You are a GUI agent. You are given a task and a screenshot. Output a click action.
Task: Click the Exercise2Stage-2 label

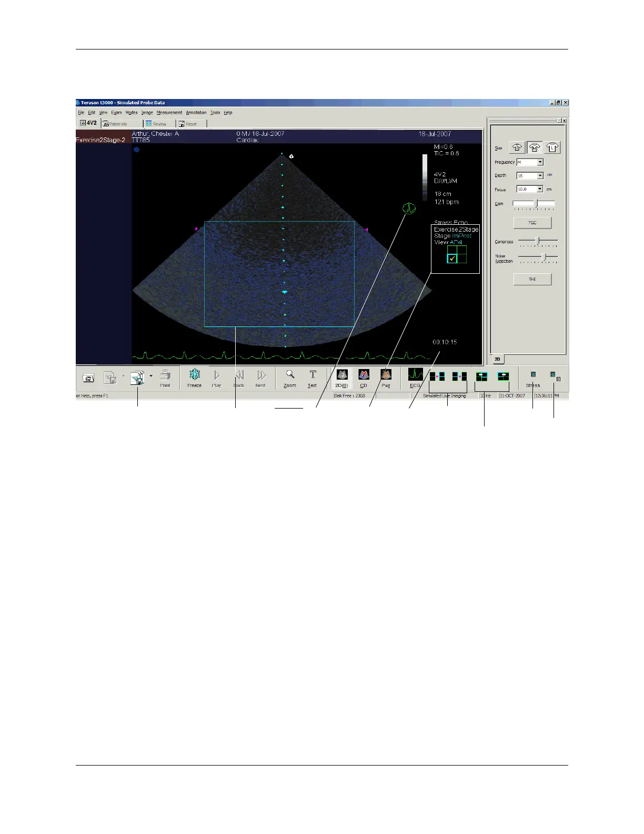[100, 140]
